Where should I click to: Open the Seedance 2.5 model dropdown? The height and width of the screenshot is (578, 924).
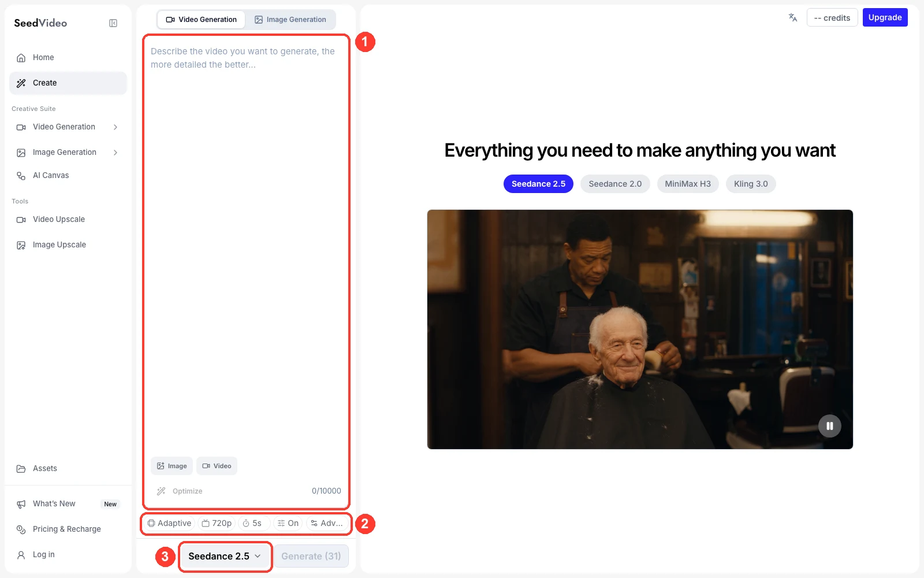click(225, 556)
